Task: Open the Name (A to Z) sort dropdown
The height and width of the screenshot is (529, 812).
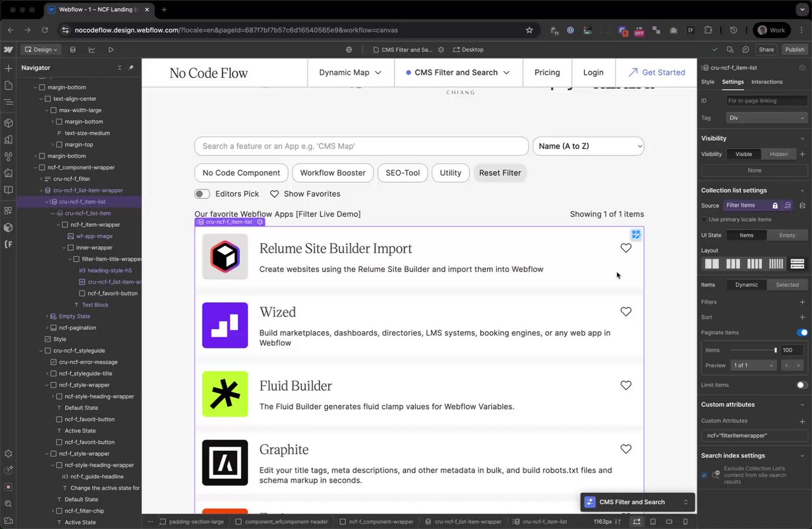Action: [x=588, y=146]
